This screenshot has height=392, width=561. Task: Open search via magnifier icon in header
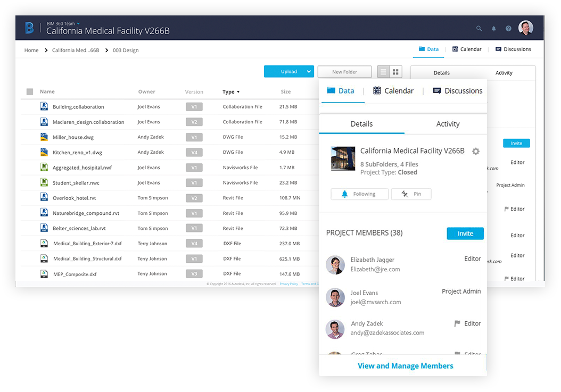pos(478,28)
